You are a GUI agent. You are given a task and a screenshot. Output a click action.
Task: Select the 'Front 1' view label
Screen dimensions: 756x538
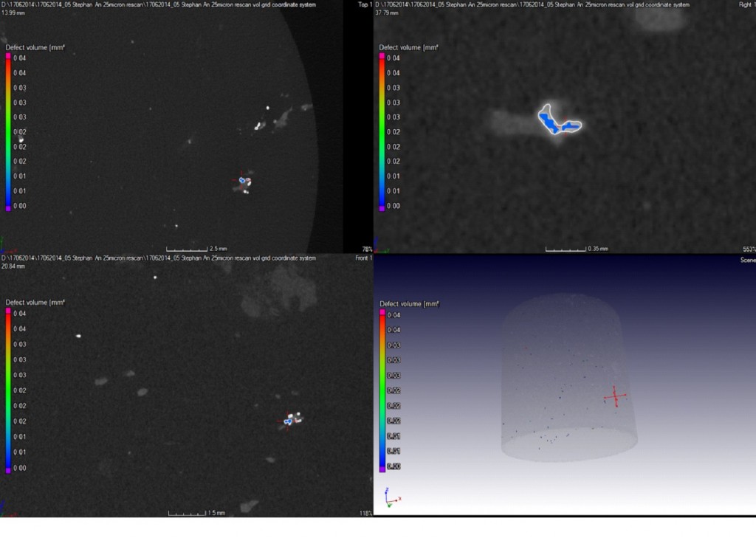(x=363, y=258)
